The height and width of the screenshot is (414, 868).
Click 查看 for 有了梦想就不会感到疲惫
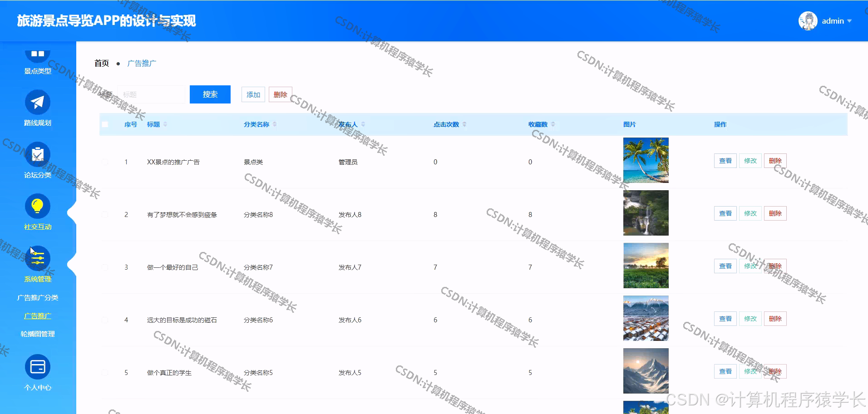point(725,213)
